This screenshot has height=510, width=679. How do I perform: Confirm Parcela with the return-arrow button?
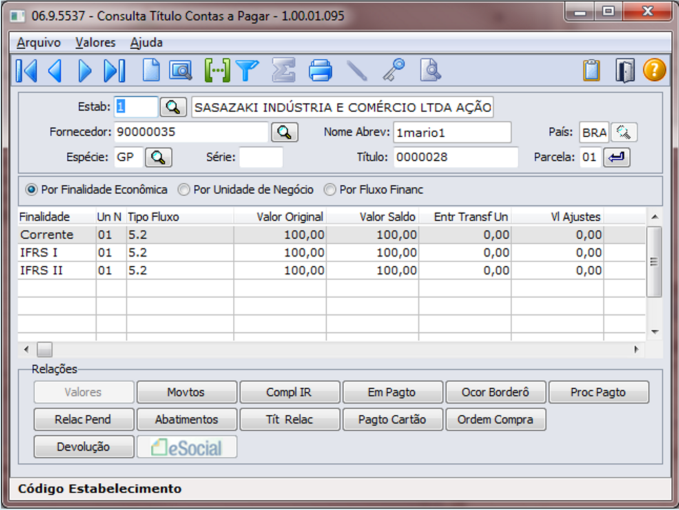pos(617,157)
